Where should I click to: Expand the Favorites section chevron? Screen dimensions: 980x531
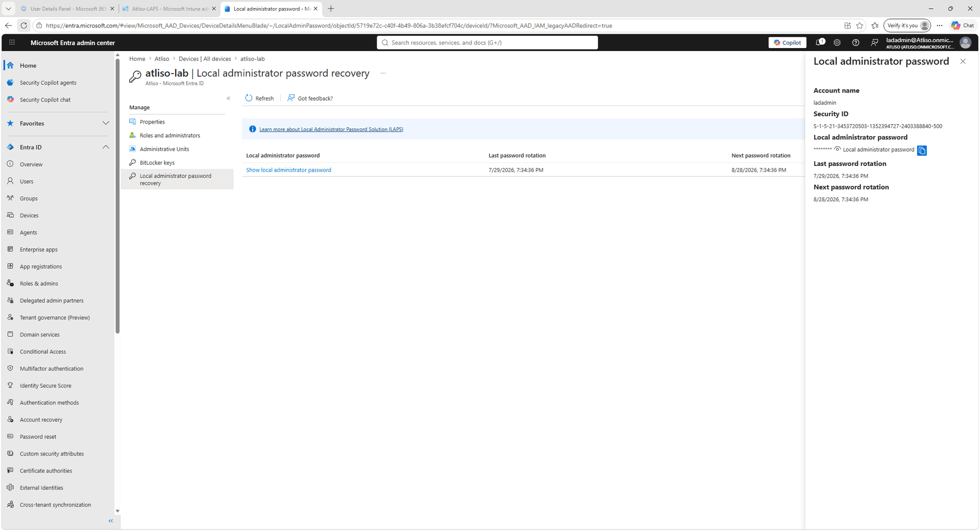106,124
